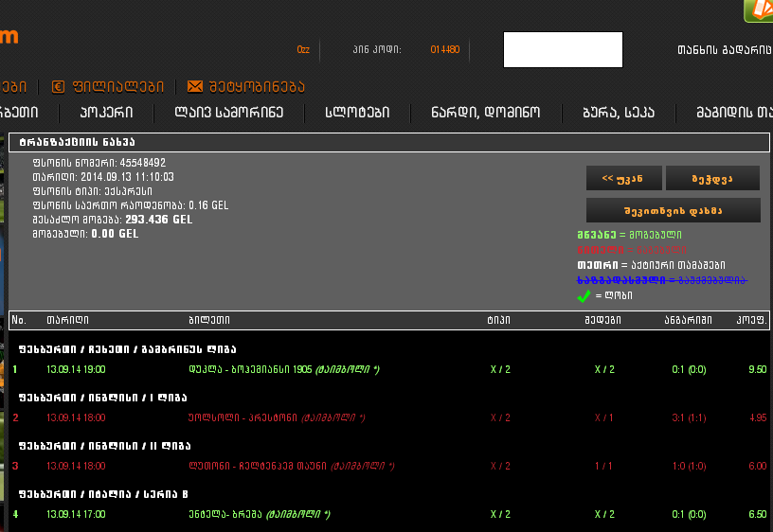Click the ბილეთი column header
Screen dimensions: 773x532
click(209, 320)
